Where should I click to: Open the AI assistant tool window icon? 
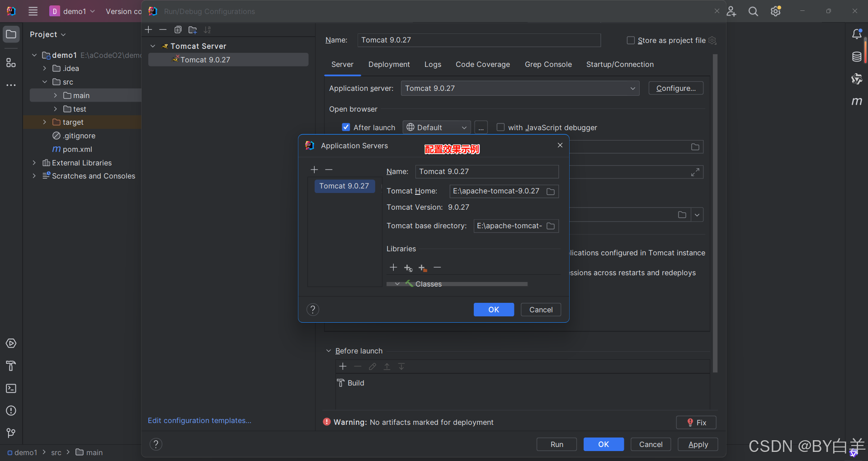pyautogui.click(x=857, y=79)
